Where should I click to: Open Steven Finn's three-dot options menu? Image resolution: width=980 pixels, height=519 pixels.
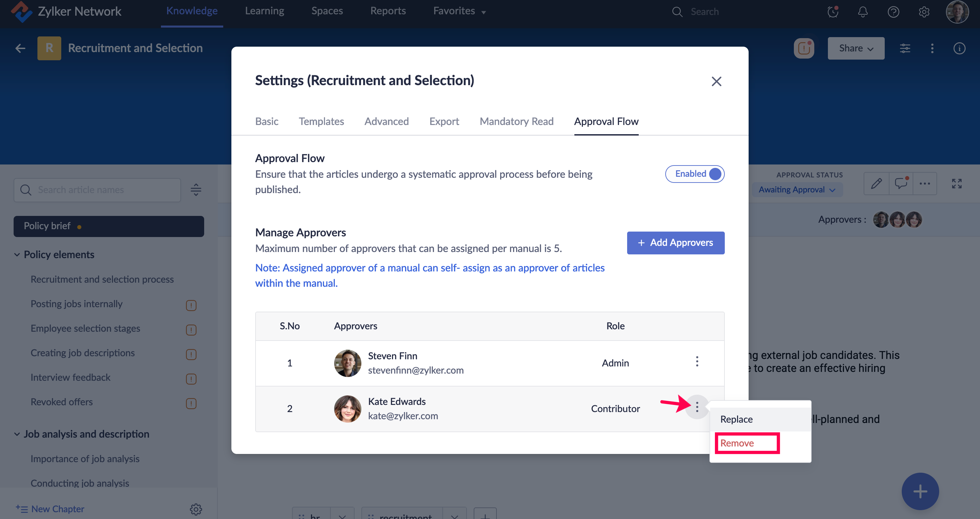[x=697, y=361]
